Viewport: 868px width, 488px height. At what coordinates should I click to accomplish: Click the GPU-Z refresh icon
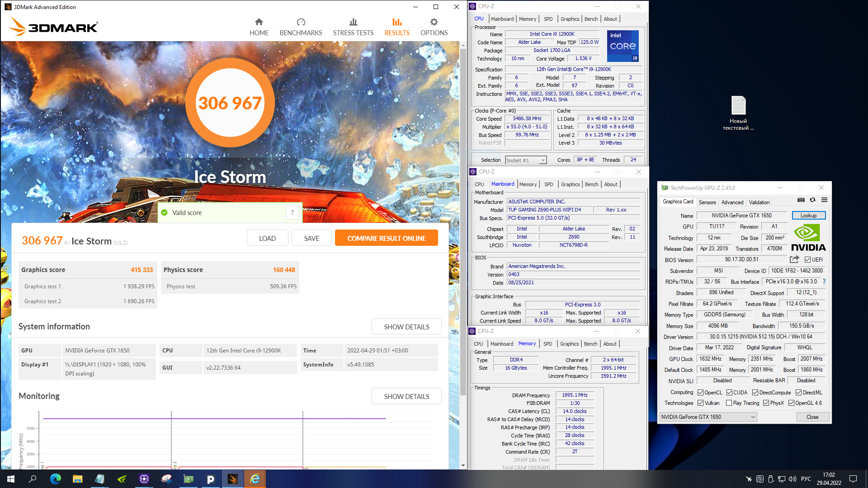pyautogui.click(x=812, y=200)
